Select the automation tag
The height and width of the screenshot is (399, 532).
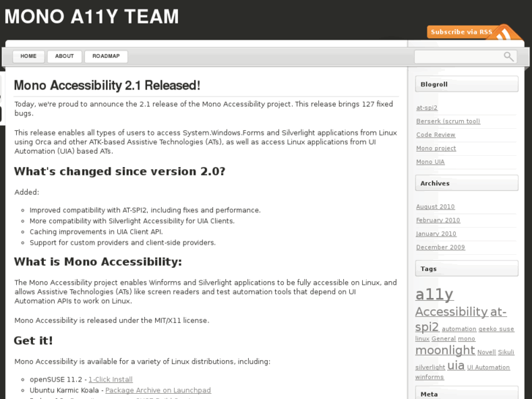[459, 329]
